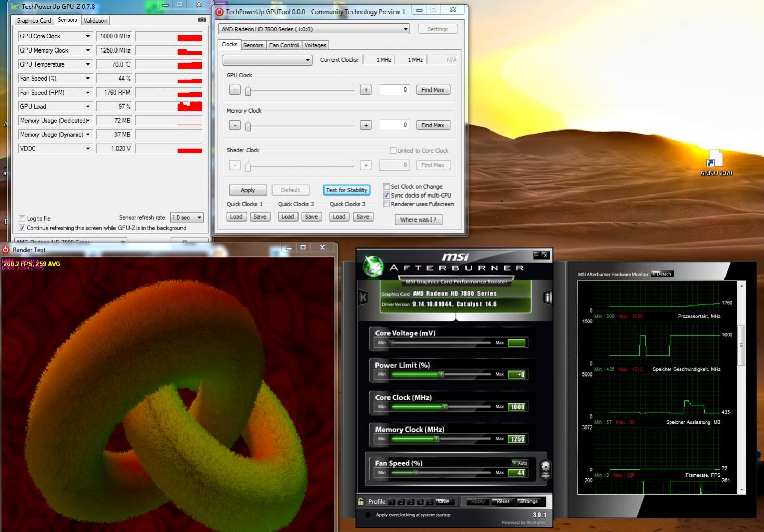
Task: Open the Sensor refresh rate dropdown
Action: (x=187, y=217)
